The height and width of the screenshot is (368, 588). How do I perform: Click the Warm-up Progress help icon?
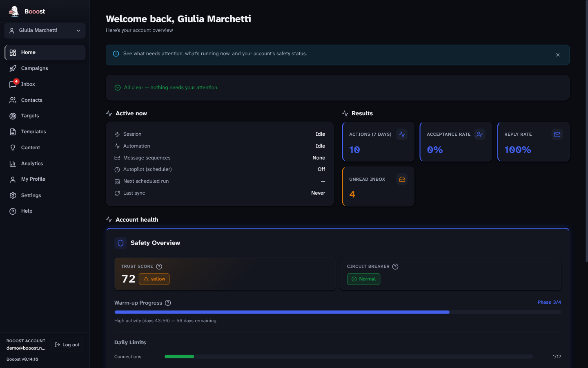point(168,303)
